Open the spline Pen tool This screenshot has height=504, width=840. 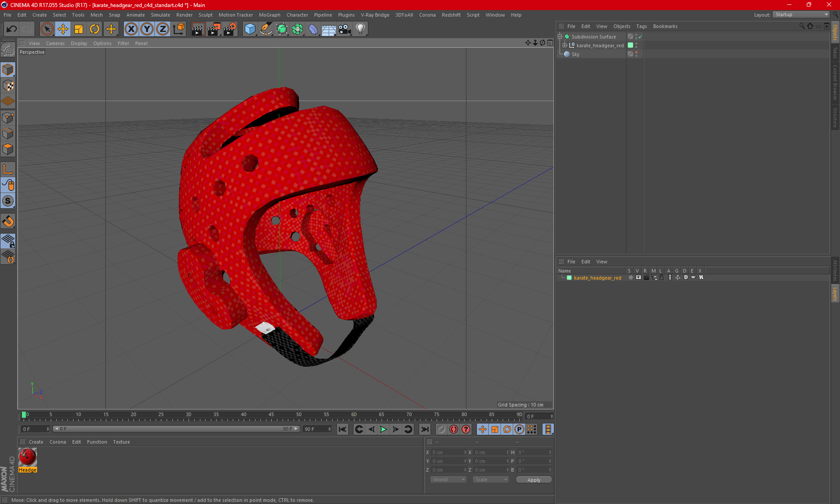(266, 29)
